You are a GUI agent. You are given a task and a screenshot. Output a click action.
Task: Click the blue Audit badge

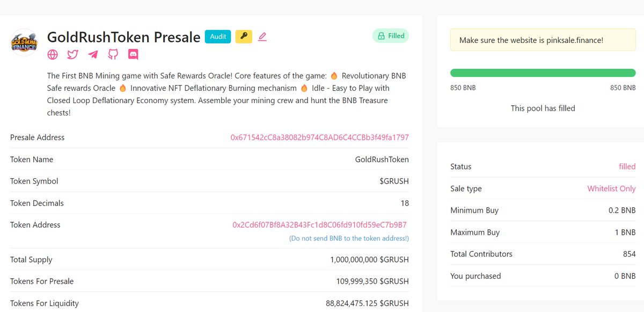pyautogui.click(x=218, y=37)
